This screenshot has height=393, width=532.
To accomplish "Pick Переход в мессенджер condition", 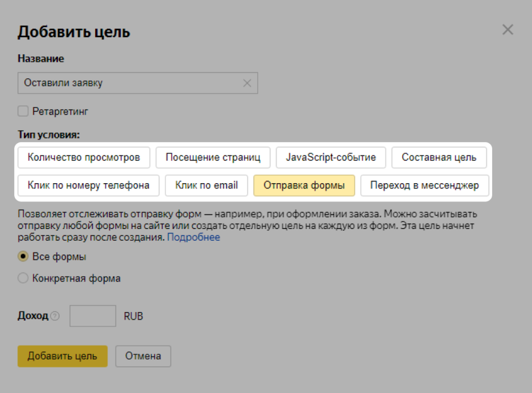I will (424, 185).
